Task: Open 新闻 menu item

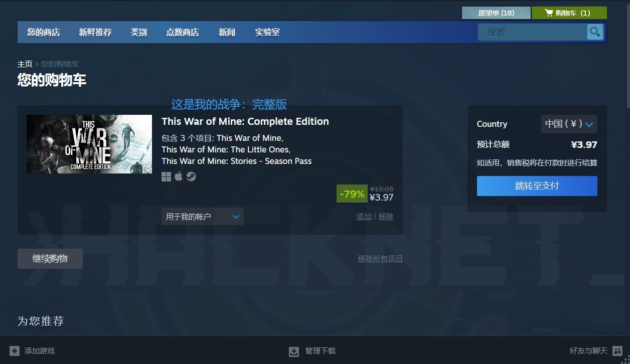Action: coord(227,32)
